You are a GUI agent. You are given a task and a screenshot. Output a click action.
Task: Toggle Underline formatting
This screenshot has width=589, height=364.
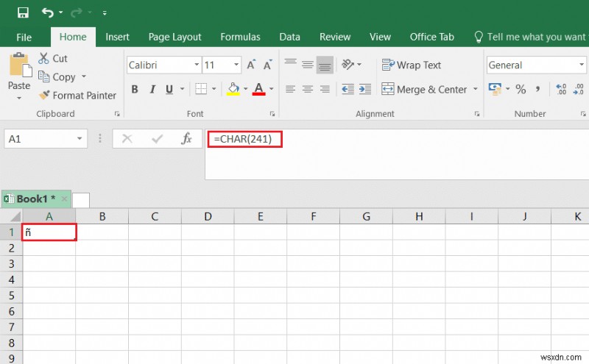pos(169,89)
